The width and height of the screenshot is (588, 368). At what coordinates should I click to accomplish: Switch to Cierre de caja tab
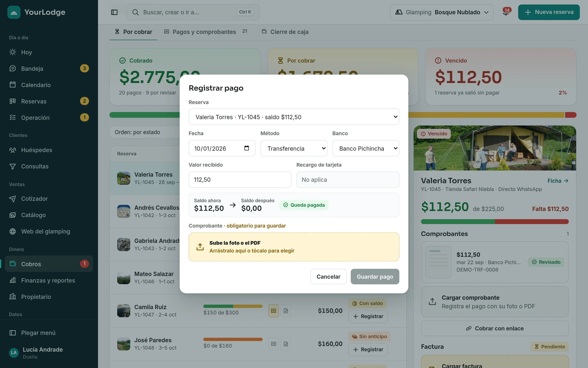(x=285, y=32)
